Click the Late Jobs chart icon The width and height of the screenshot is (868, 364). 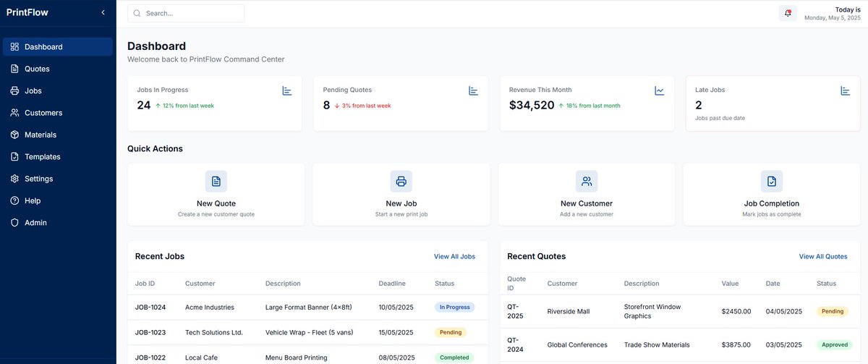(845, 90)
